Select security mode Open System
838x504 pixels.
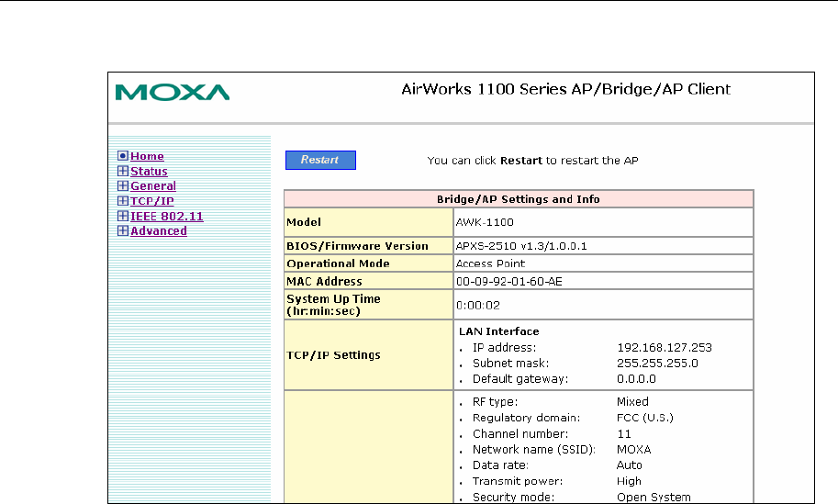tap(654, 497)
